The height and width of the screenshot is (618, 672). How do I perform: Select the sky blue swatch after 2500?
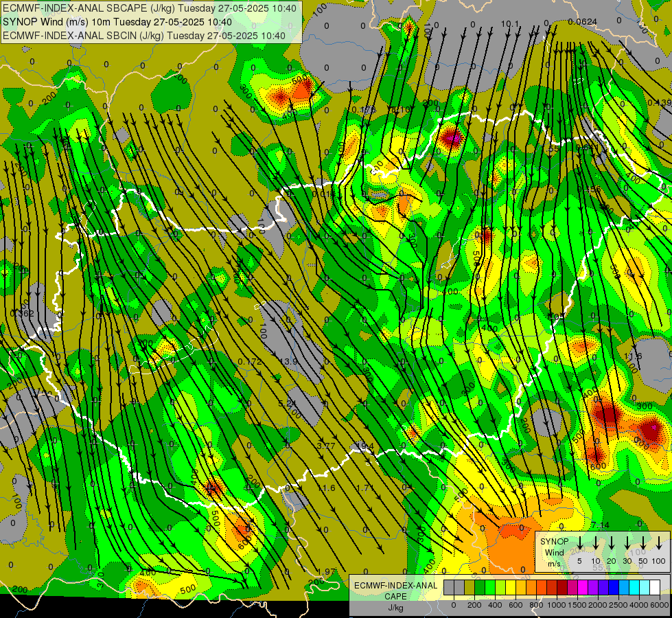pyautogui.click(x=625, y=587)
